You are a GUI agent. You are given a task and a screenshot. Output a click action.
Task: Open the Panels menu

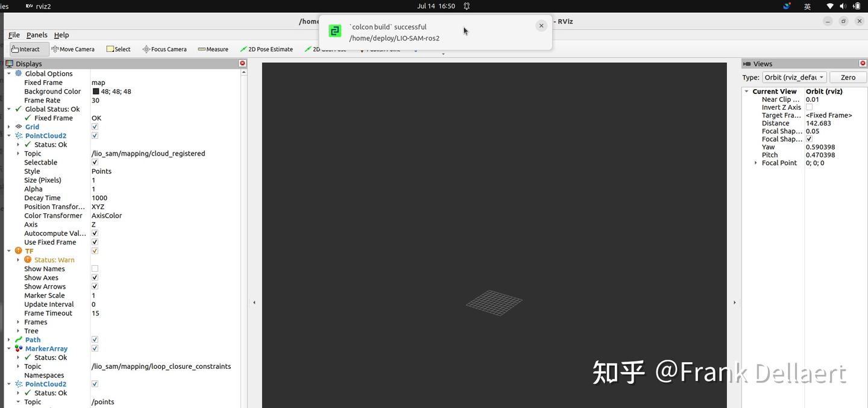(37, 34)
